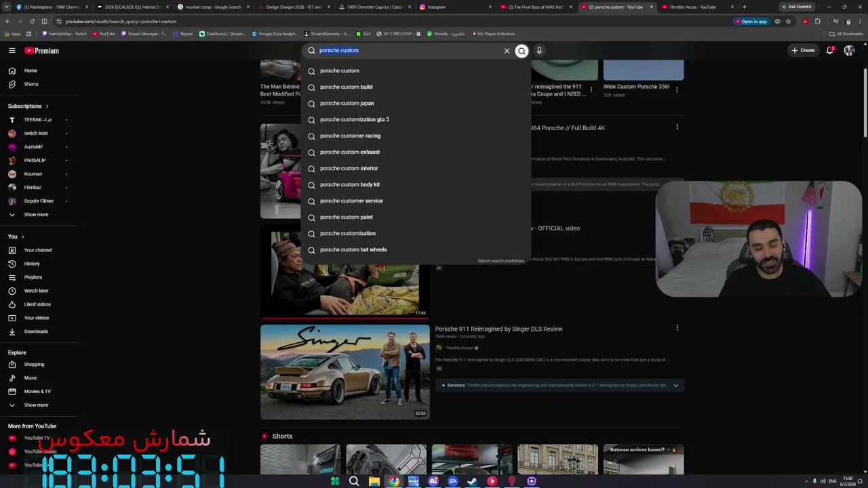Open the Create button menu

803,50
